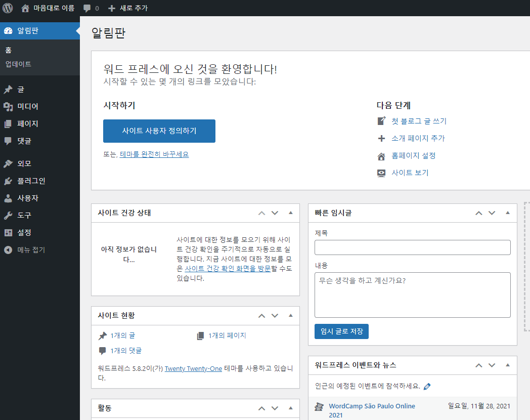
Task: Click the 첫 블로그 글 쓰기 link
Action: tap(419, 121)
